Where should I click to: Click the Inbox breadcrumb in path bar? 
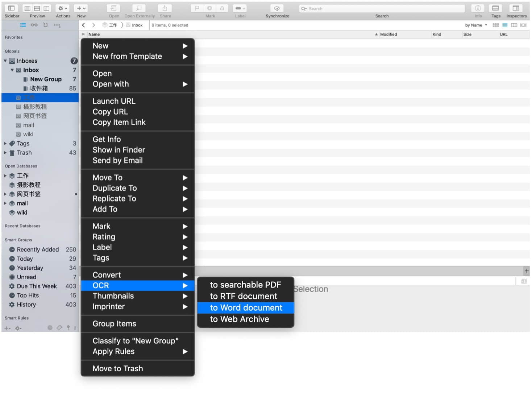point(134,25)
